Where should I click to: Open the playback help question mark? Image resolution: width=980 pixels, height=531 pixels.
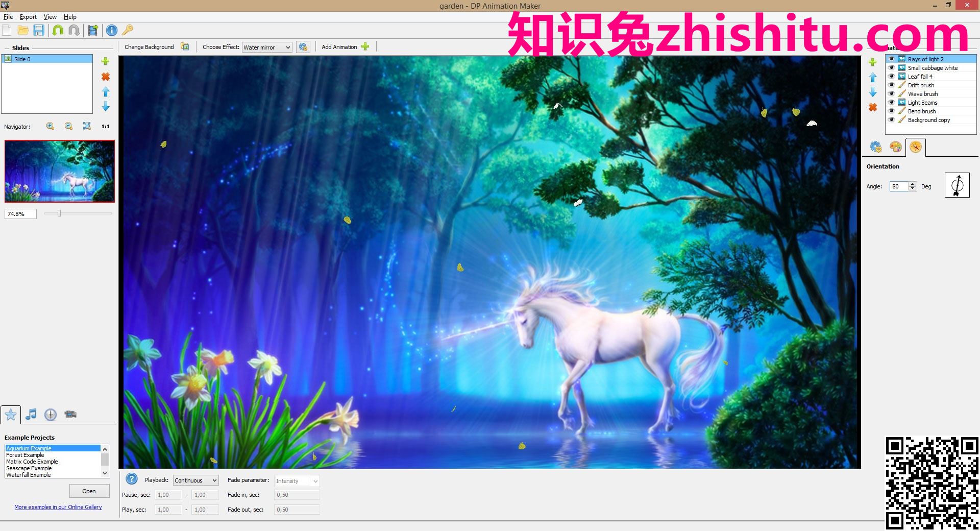132,479
